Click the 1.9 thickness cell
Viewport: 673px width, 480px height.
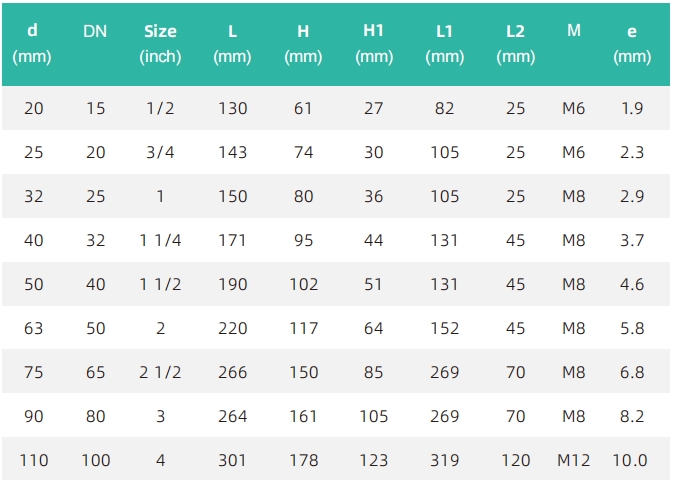(x=632, y=108)
